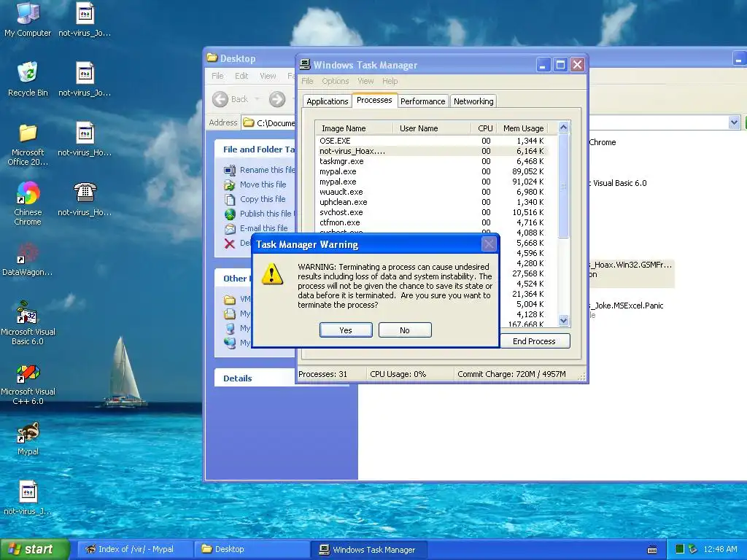Click the Desktop window title folder icon
Viewport: 747px width, 560px height.
212,58
